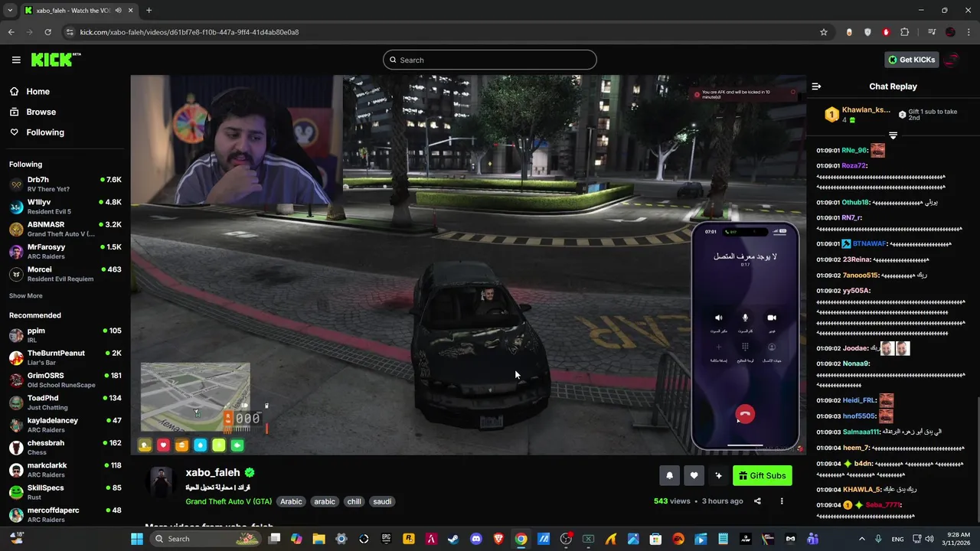This screenshot has width=980, height=551.
Task: Open Morcei channel
Action: pyautogui.click(x=65, y=274)
